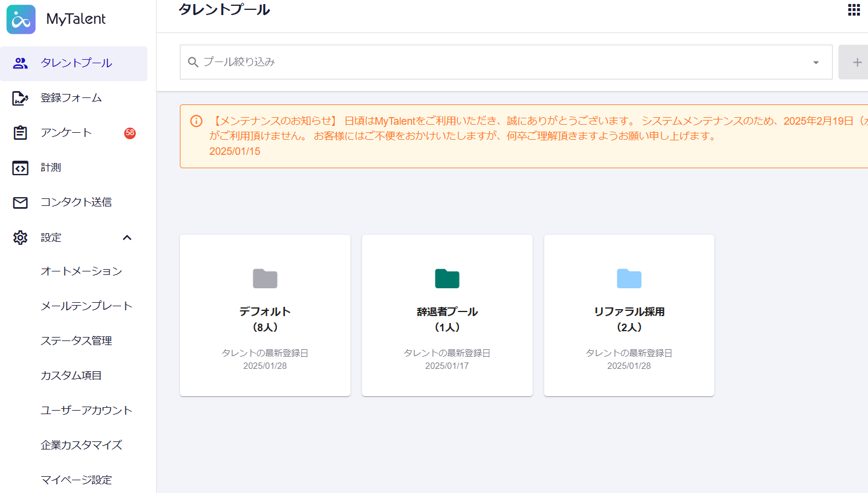Click the アンケート clipboard icon

coord(20,133)
